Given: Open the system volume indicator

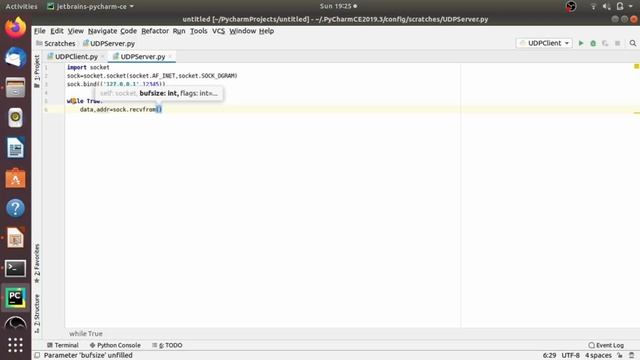Looking at the screenshot, I should coord(607,6).
